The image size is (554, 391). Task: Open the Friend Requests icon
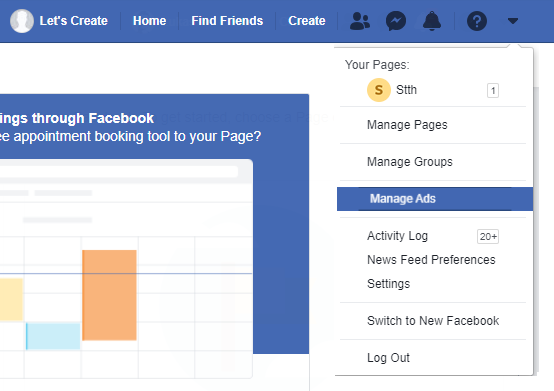[x=360, y=21]
